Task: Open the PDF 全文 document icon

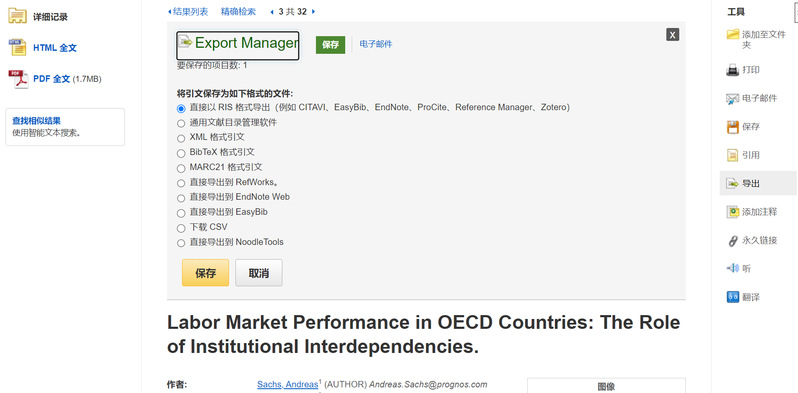Action: click(18, 79)
